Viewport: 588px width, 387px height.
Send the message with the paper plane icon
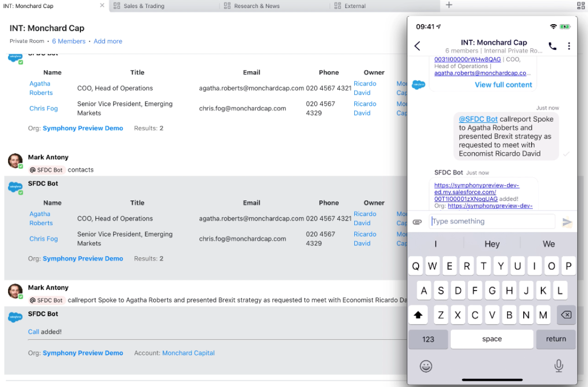pos(567,222)
